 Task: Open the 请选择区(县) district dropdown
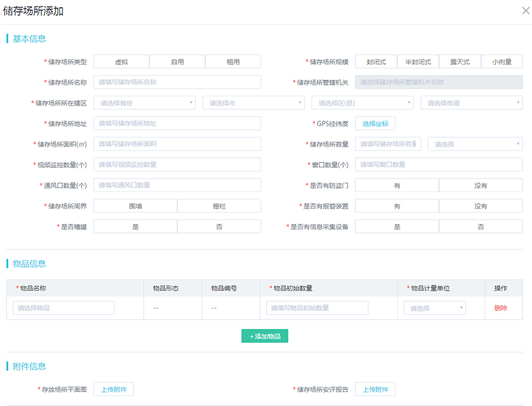pyautogui.click(x=362, y=103)
